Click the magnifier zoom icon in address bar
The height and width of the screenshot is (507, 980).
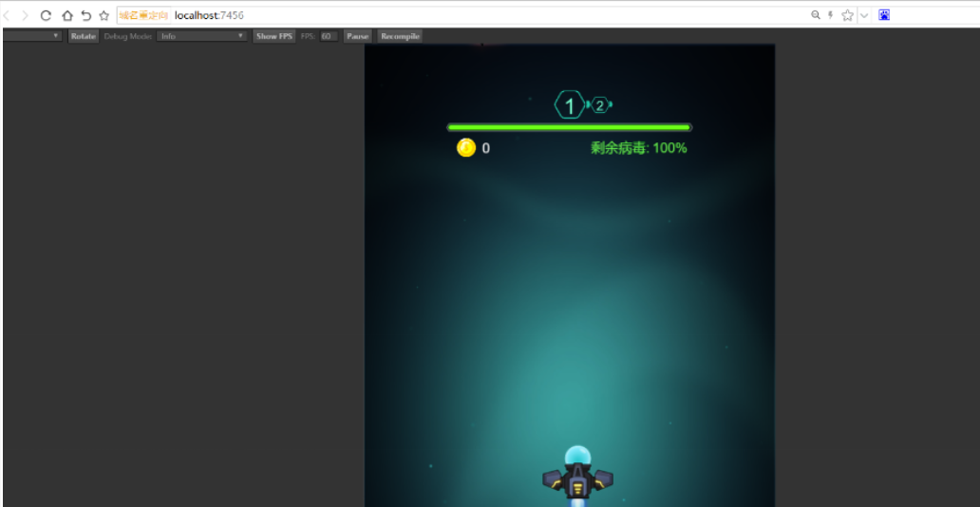pos(816,15)
